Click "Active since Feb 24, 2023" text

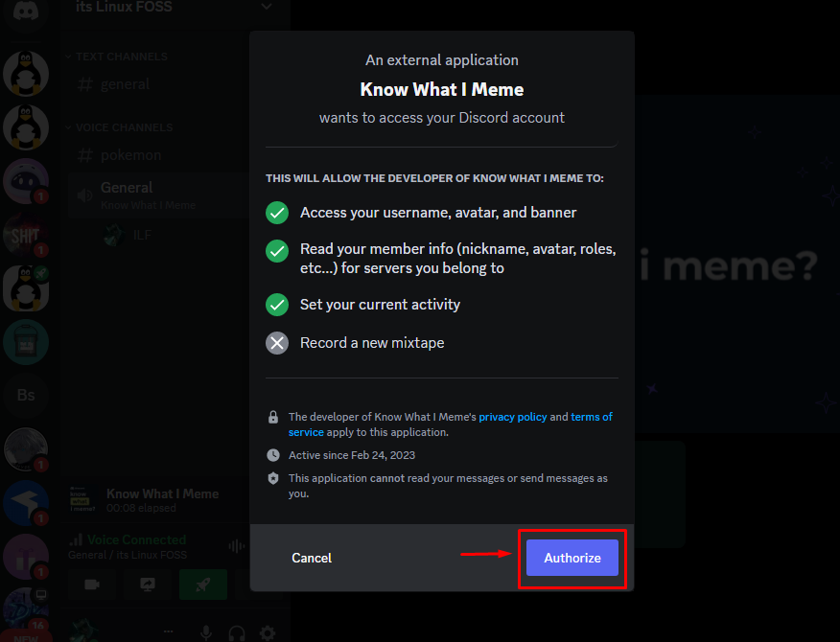pyautogui.click(x=352, y=455)
